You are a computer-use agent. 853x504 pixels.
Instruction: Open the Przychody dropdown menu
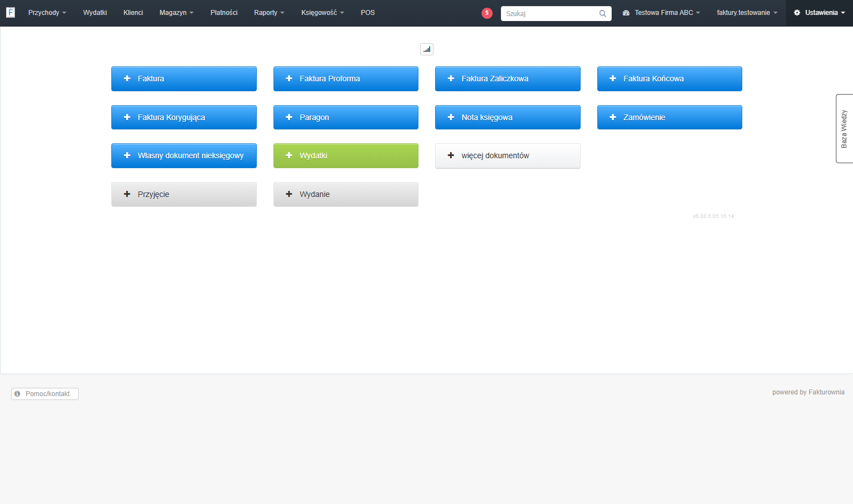coord(47,13)
